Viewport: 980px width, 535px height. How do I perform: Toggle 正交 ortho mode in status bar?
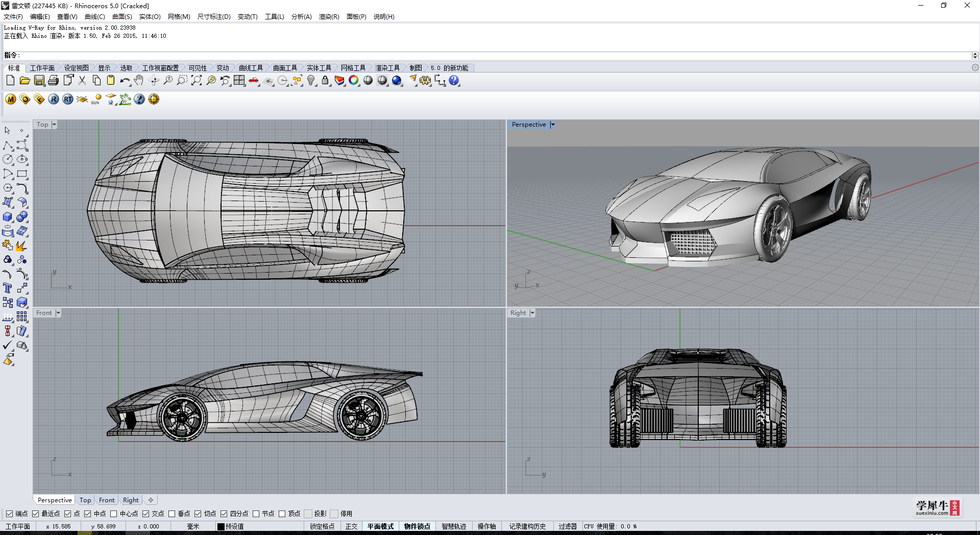352,526
